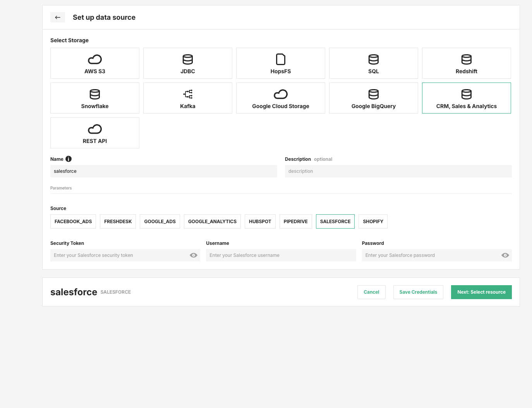This screenshot has width=532, height=408.
Task: Select the Snowflake database icon
Action: [x=94, y=94]
